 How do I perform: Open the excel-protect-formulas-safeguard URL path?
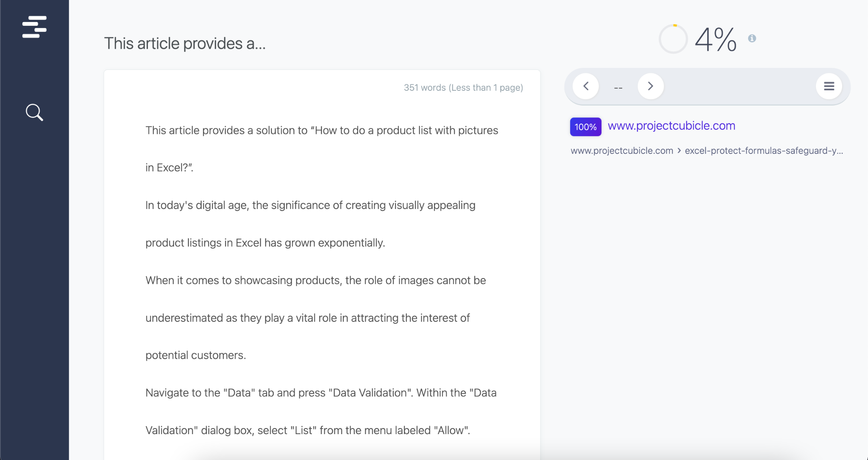coord(764,151)
